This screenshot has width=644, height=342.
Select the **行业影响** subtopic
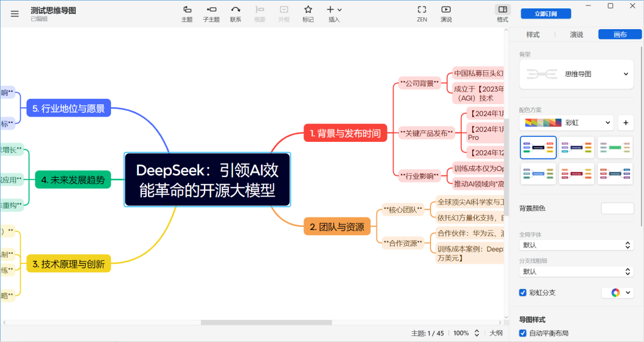click(419, 176)
